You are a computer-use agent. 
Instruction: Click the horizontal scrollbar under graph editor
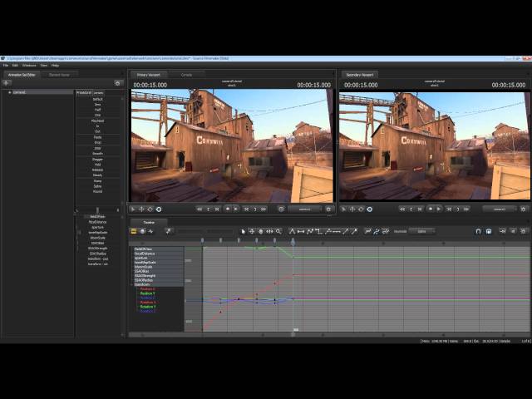point(329,334)
